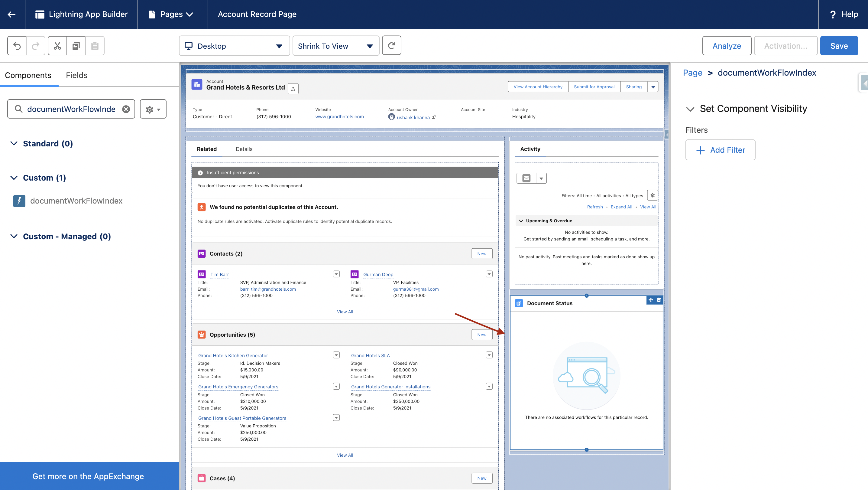Click the Help question mark icon

point(833,14)
